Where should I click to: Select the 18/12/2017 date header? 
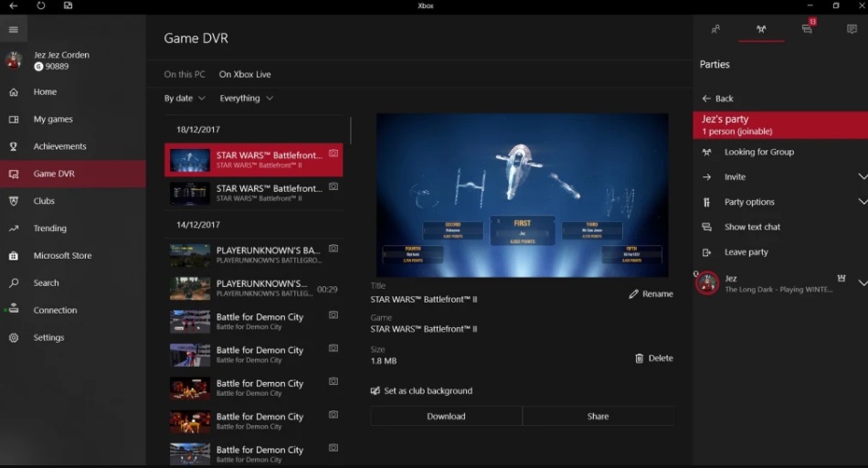click(198, 130)
